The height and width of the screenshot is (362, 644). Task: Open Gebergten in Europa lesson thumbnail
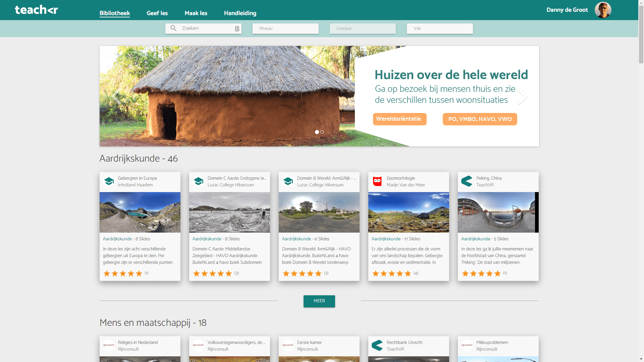[140, 212]
